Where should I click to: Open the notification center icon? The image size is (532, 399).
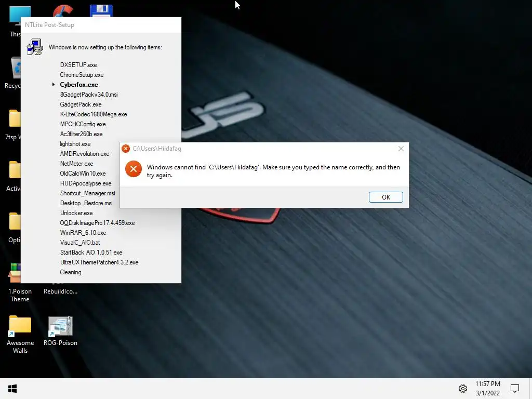[515, 389]
